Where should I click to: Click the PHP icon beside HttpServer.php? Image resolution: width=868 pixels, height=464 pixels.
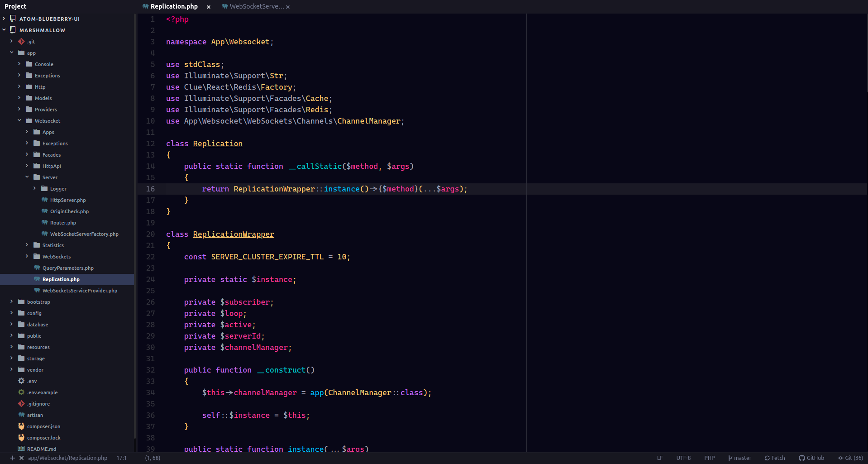(x=44, y=200)
